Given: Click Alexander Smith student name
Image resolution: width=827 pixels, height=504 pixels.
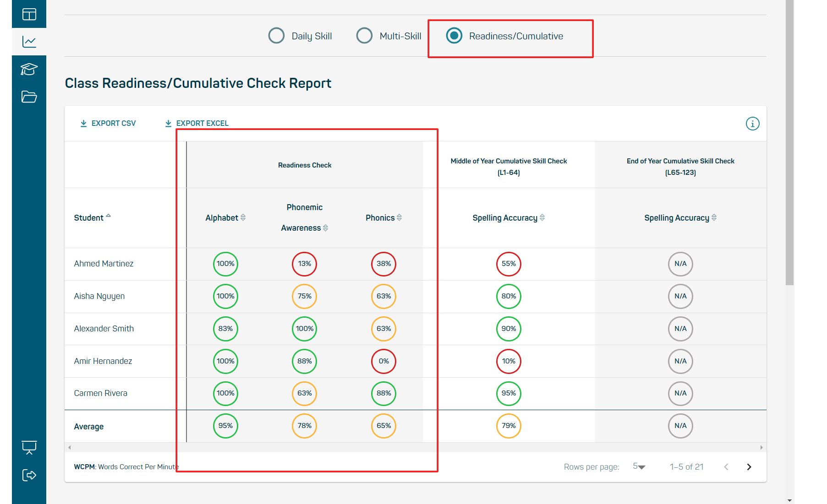Looking at the screenshot, I should pos(104,329).
